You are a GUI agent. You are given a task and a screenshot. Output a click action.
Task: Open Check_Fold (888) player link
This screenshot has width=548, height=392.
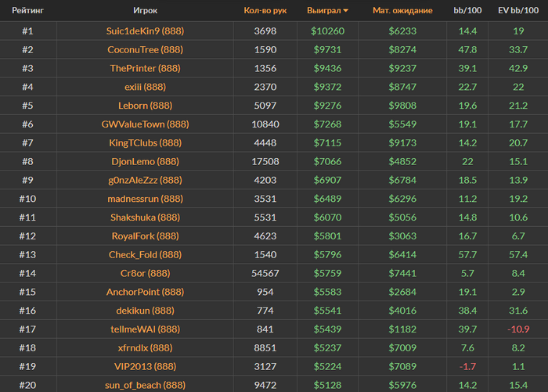coord(145,254)
